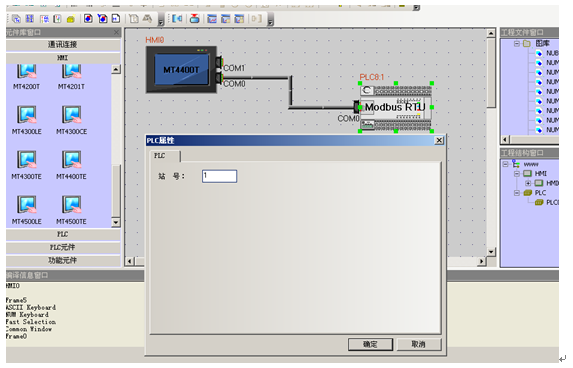Select the MT4200T HMI icon
The width and height of the screenshot is (573, 368).
pyautogui.click(x=27, y=72)
